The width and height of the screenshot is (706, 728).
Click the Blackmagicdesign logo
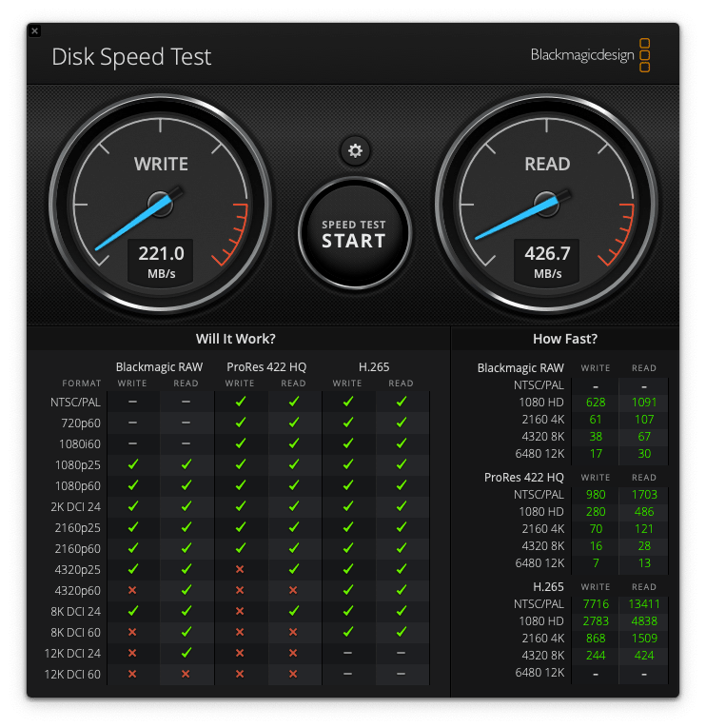590,55
